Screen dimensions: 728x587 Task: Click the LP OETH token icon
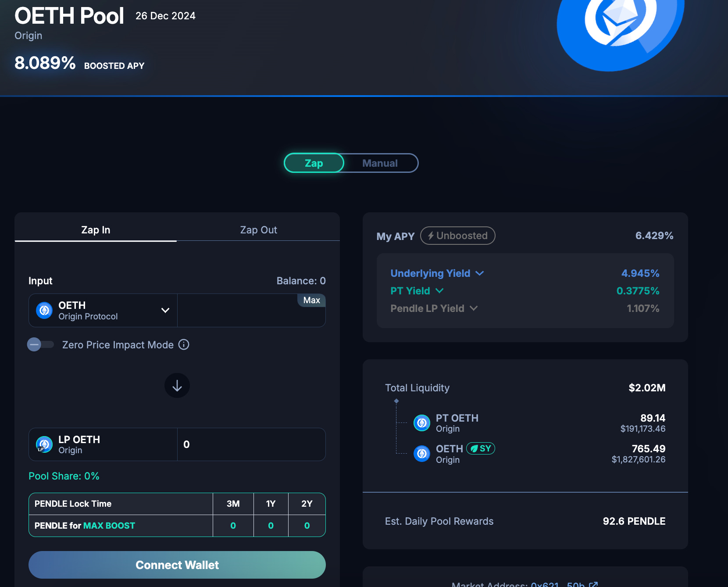click(x=44, y=444)
